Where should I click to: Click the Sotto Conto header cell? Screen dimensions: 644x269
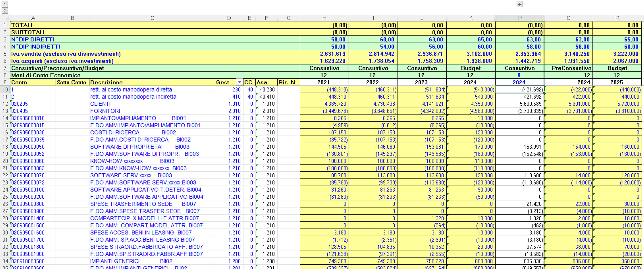coord(72,82)
